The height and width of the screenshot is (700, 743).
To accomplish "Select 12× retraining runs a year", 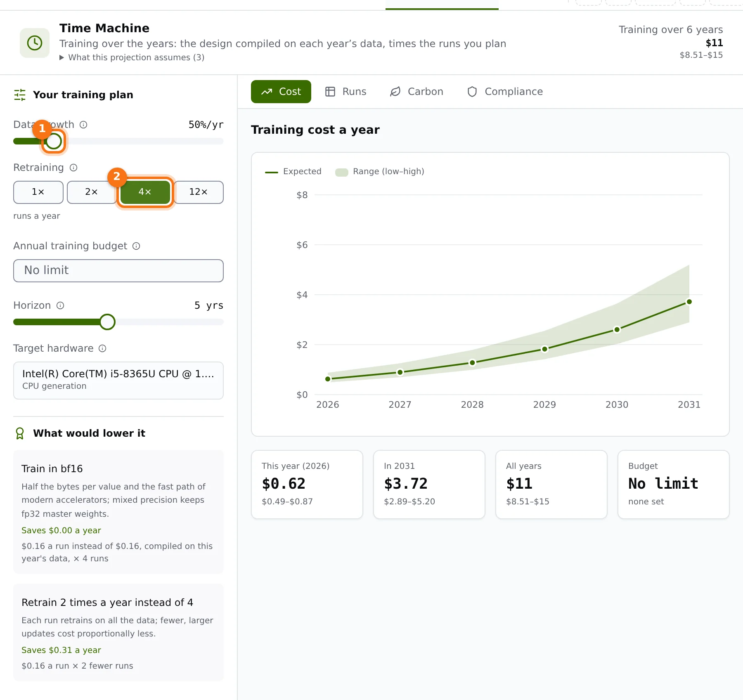I will pyautogui.click(x=199, y=192).
